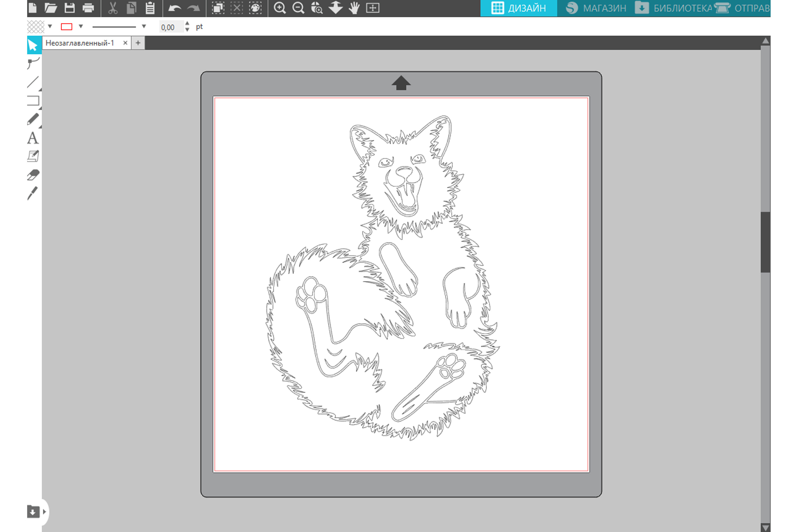This screenshot has width=798, height=532.
Task: Click the red line color swatch
Action: [x=66, y=27]
